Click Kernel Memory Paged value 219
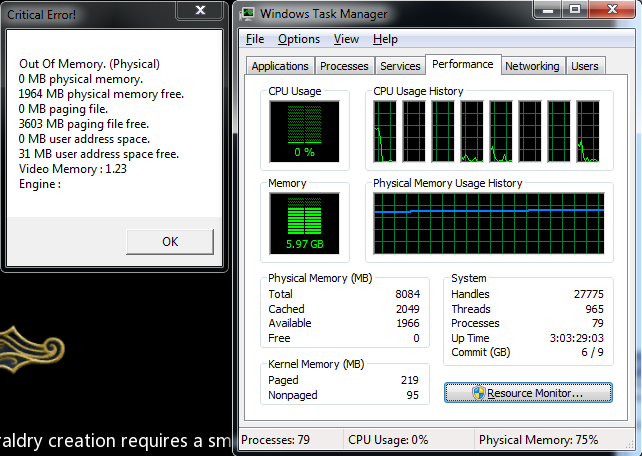The height and width of the screenshot is (456, 642). point(409,380)
